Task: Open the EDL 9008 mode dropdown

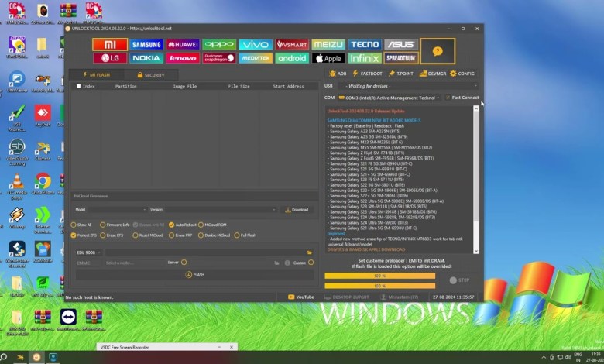Action: point(88,252)
